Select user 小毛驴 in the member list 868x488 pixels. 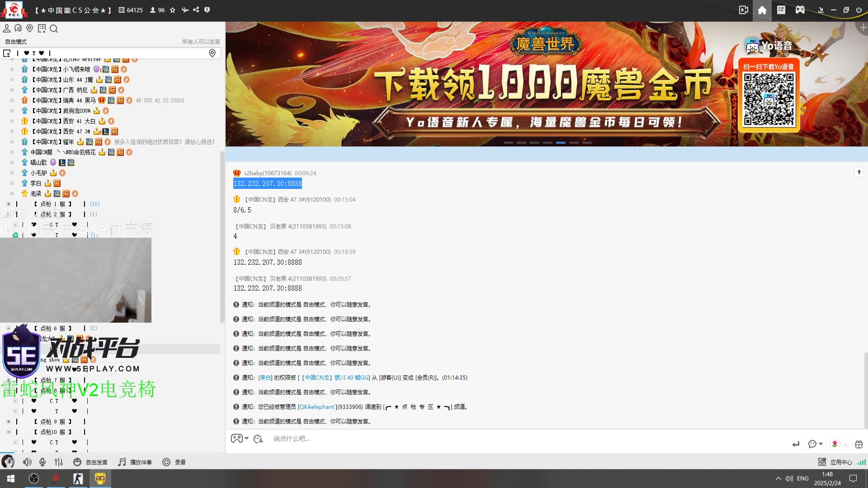click(x=38, y=173)
